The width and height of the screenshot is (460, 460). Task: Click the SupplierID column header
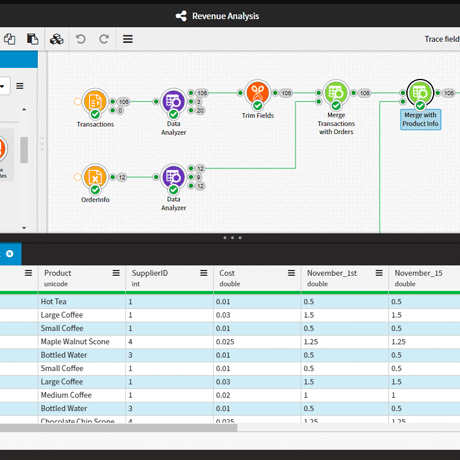(170, 278)
